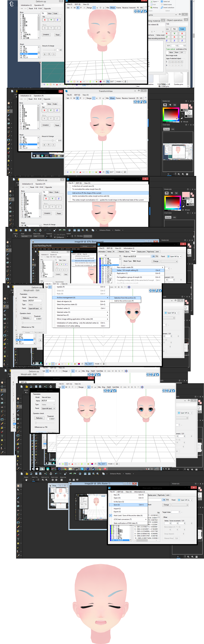Click New file icon in Image28 PaintShop toolbar
The width and height of the screenshot is (204, 644).
(22, 474)
